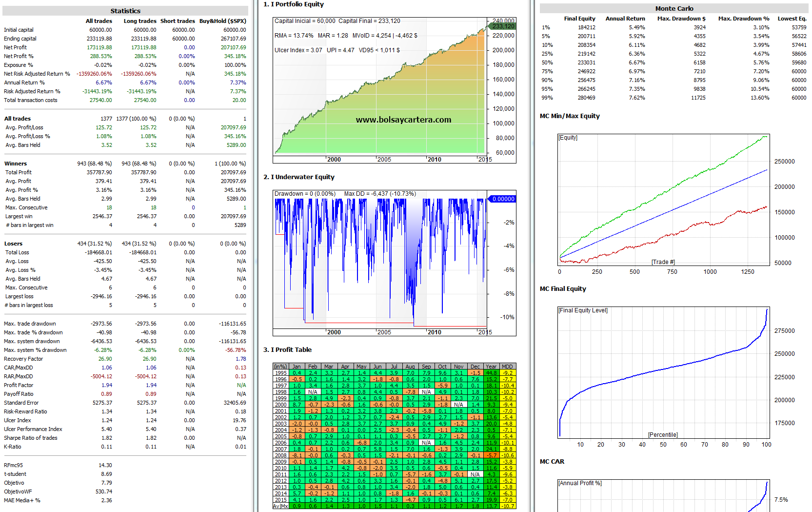Click the Risk-Reward Ratio label
The width and height of the screenshot is (812, 512).
(25, 411)
